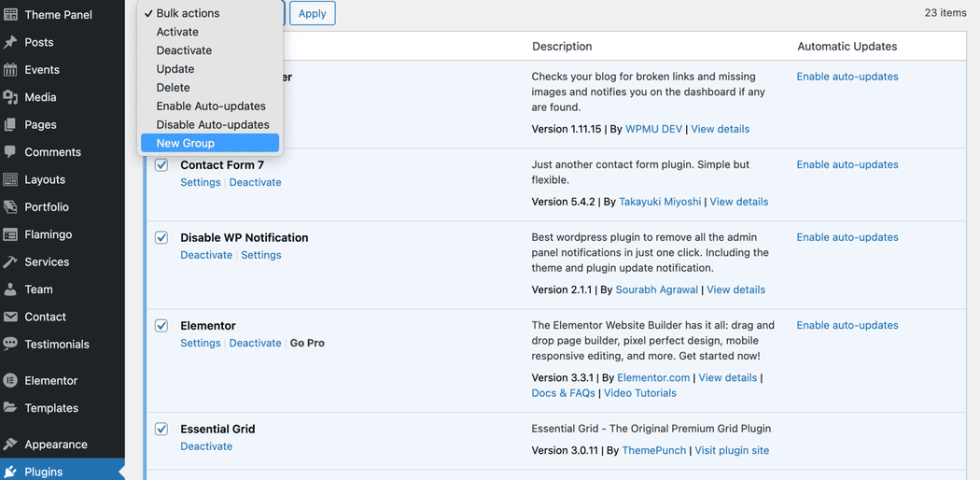980x480 pixels.
Task: Open the WPMU DEV author link
Action: coord(651,130)
